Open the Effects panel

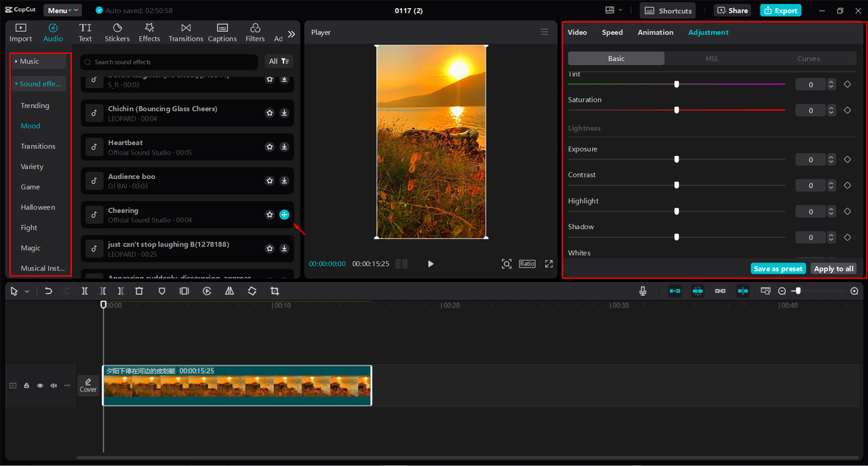149,33
